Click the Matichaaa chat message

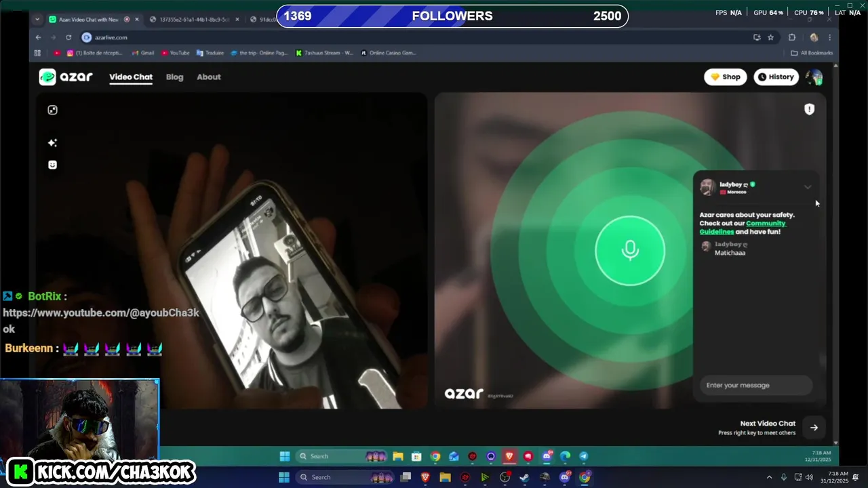coord(730,253)
